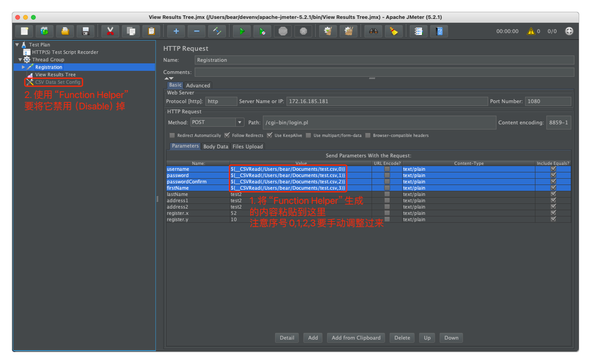Select the address1 parameter name cell

198,200
